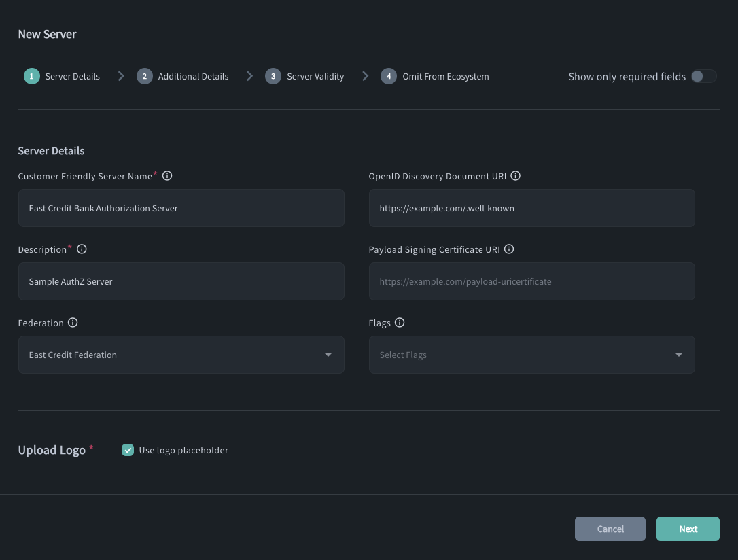Click the info icon next to OpenID Discovery Document URI
738x560 pixels.
pyautogui.click(x=515, y=175)
